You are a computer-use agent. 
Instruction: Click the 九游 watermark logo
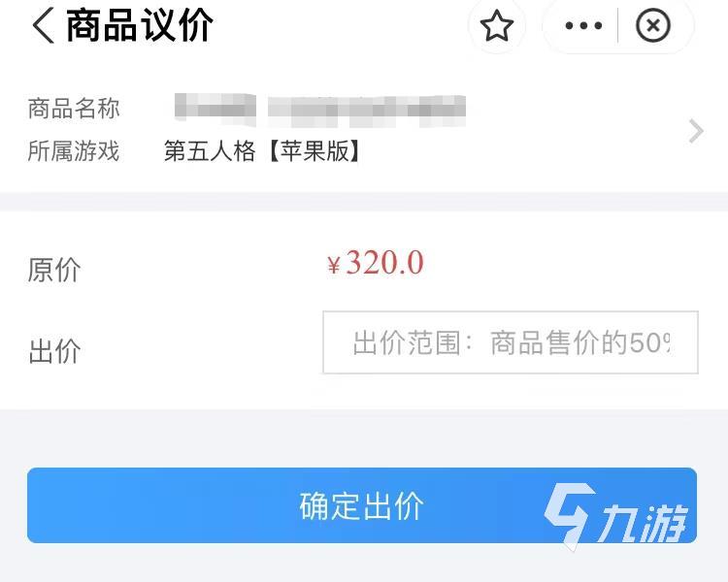point(615,516)
